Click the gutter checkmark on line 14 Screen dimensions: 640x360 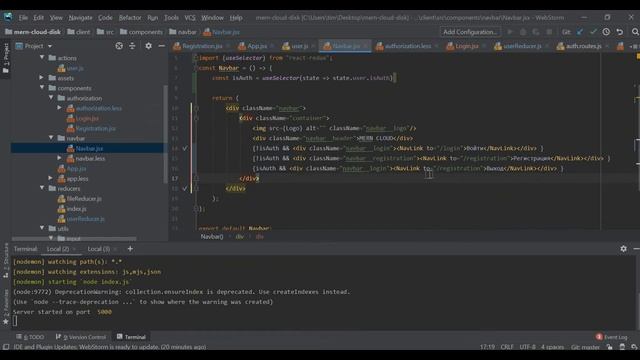click(185, 148)
